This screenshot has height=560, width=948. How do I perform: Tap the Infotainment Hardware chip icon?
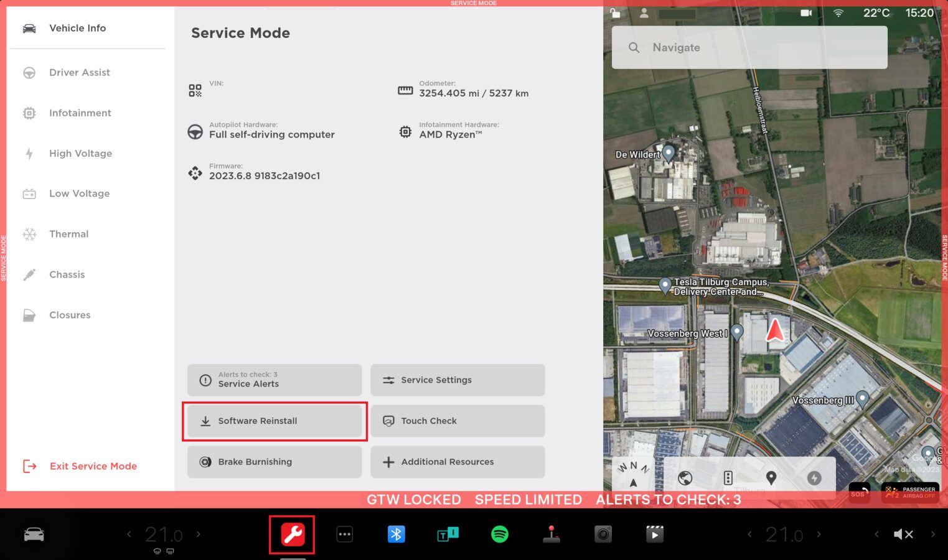point(405,132)
